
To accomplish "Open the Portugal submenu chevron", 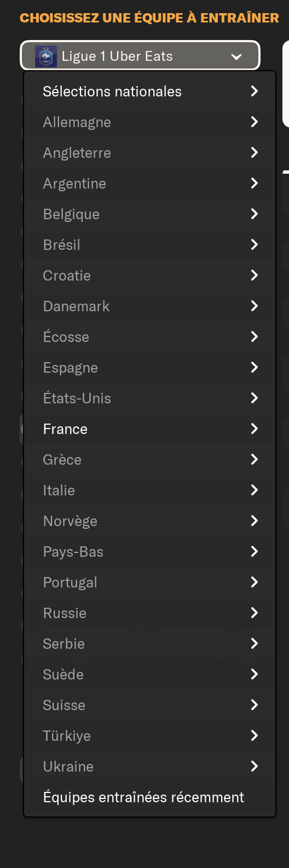I will [254, 582].
